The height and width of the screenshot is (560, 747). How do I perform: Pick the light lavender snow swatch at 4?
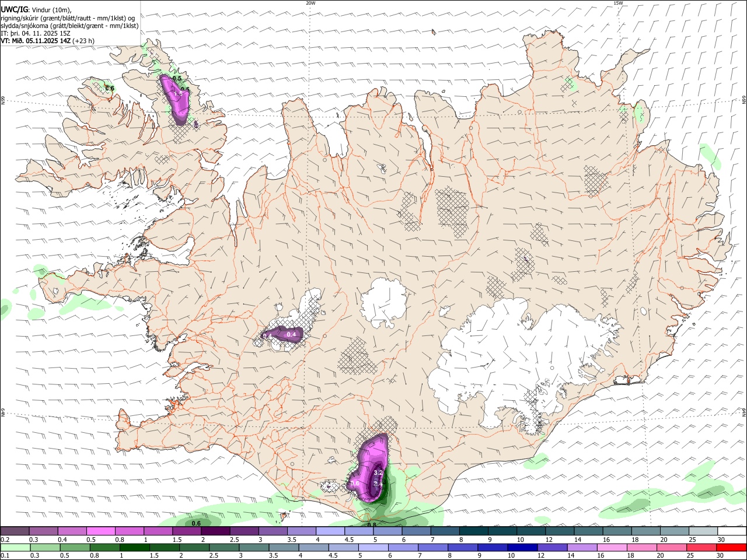tap(330, 531)
